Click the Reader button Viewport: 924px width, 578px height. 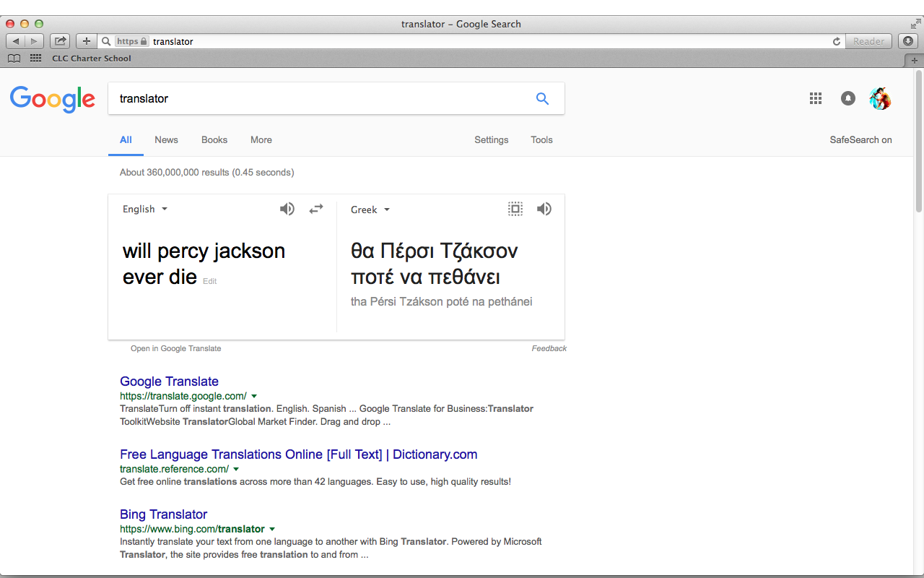pyautogui.click(x=868, y=41)
